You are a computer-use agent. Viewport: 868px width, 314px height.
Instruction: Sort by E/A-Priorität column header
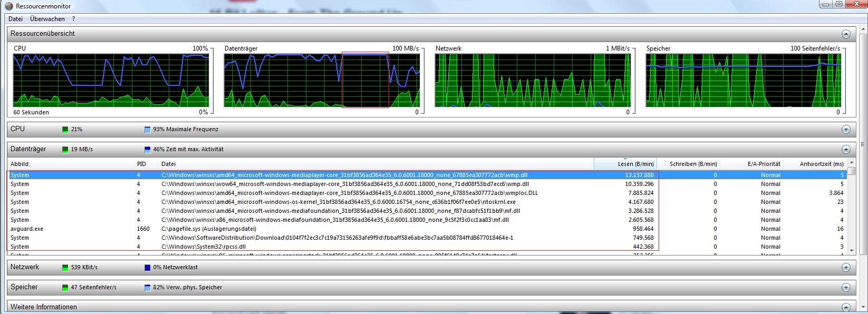[x=752, y=164]
